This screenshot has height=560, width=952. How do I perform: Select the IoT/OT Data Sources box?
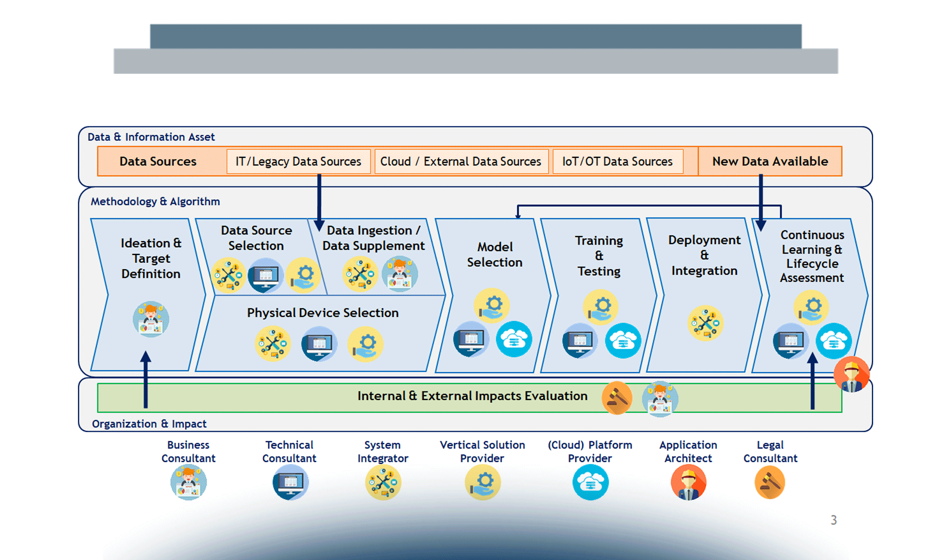[x=617, y=161]
